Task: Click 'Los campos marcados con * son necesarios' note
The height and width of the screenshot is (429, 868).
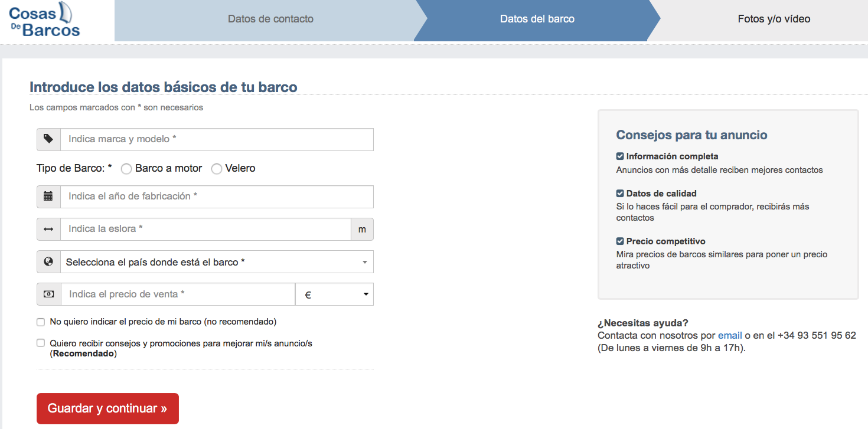Action: (x=116, y=107)
